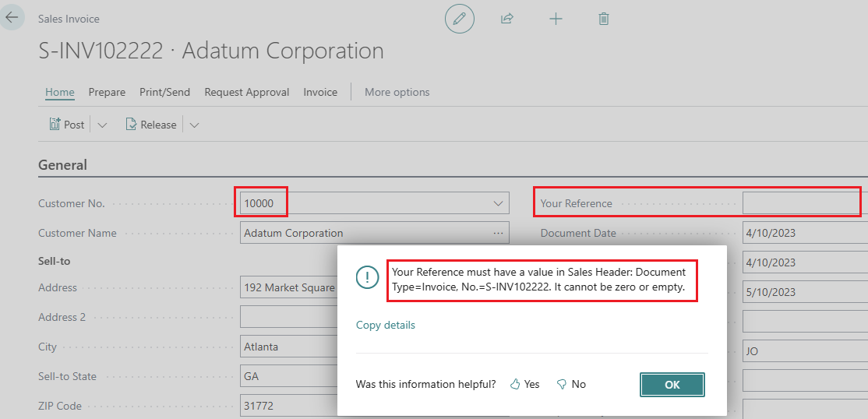Open Customer Name lookup ellipsis
The width and height of the screenshot is (868, 419).
tap(499, 233)
